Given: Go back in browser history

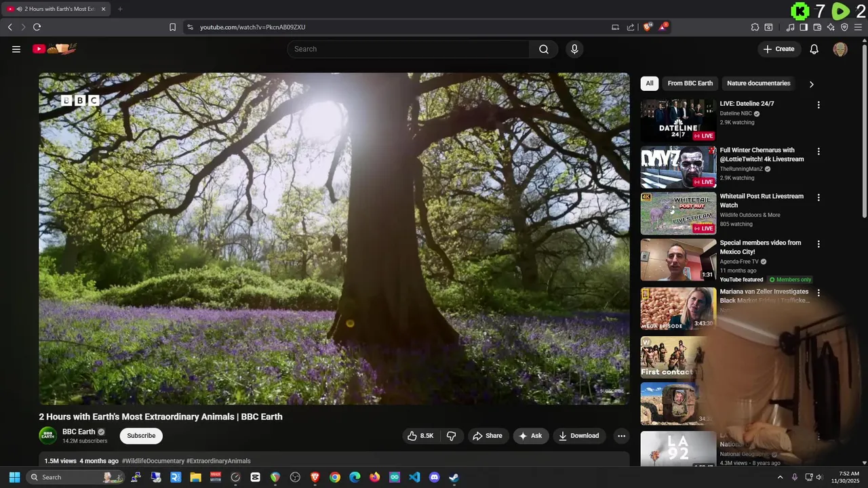Looking at the screenshot, I should [9, 27].
